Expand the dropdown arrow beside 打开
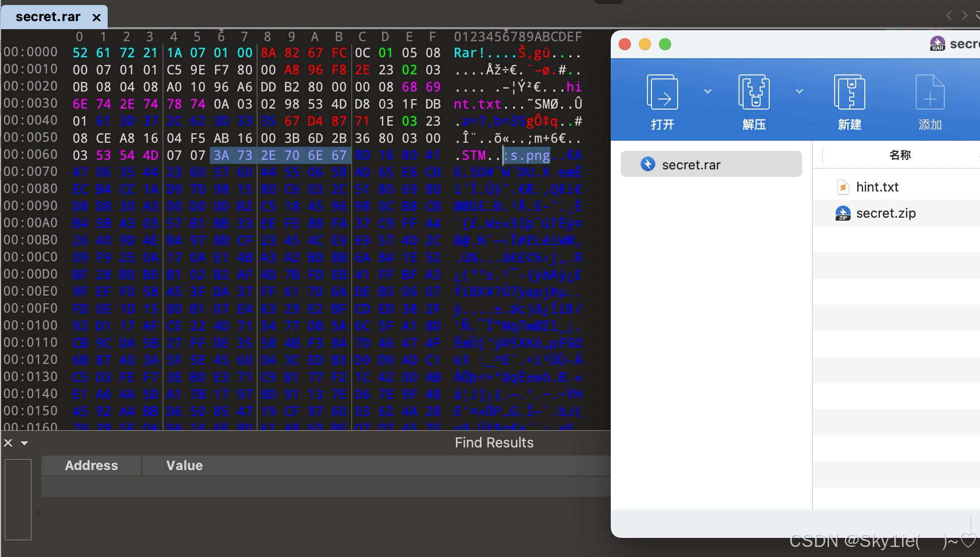This screenshot has height=557, width=980. [x=708, y=91]
